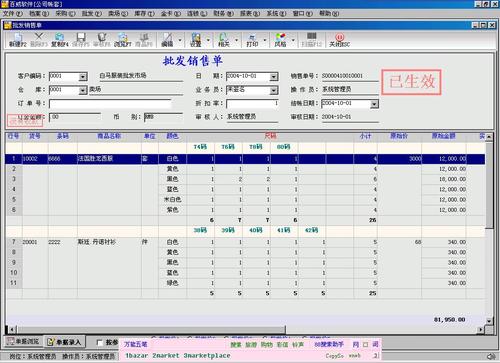Click the 复制F4 copy toolbar icon
Image resolution: width=500 pixels, height=363 pixels.
tap(60, 39)
